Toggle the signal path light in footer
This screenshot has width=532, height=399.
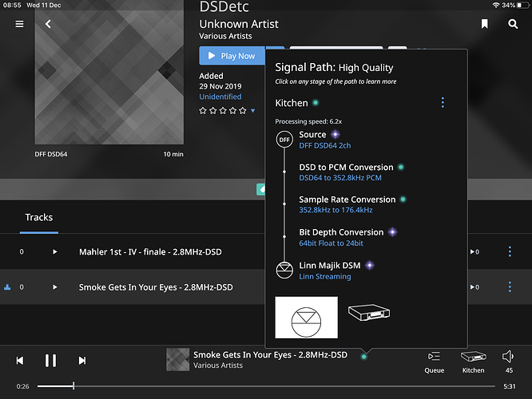coord(363,357)
